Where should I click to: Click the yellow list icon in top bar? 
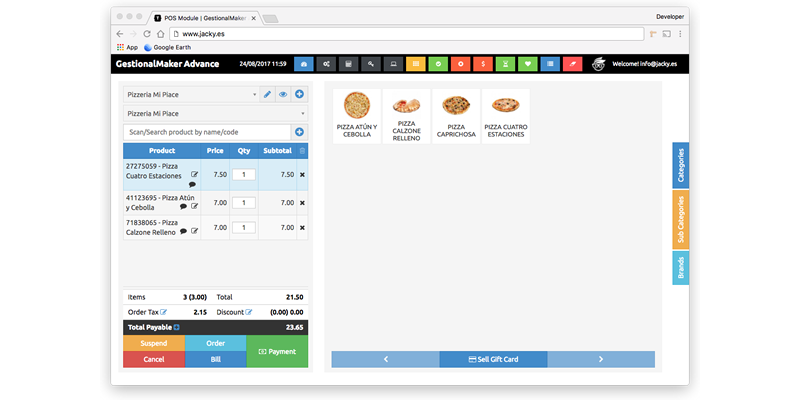(416, 64)
